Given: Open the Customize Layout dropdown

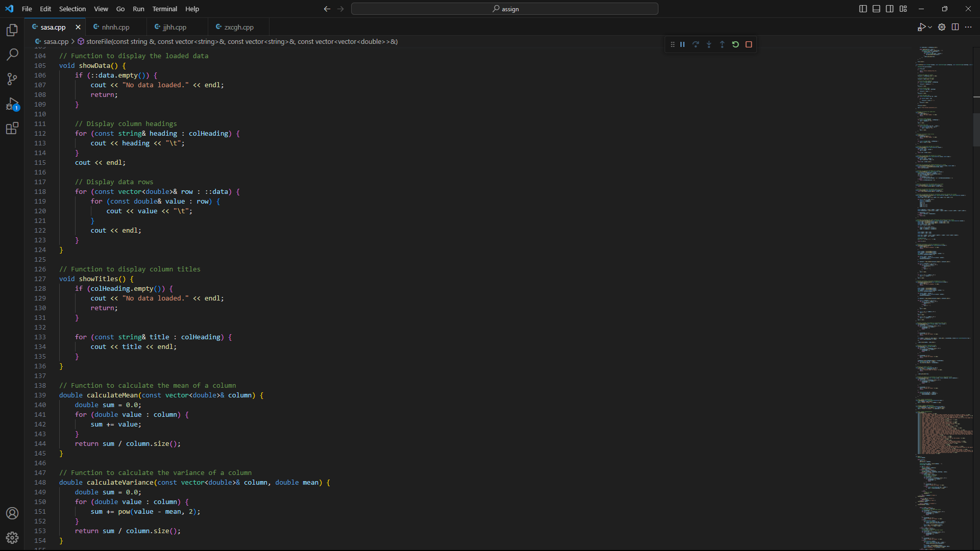Looking at the screenshot, I should pos(902,9).
